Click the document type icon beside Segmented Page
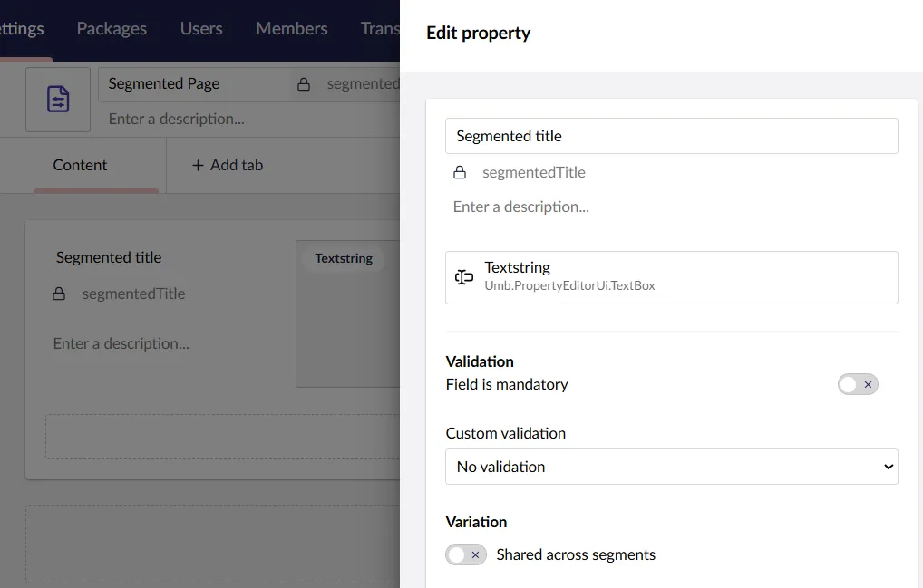923x588 pixels. click(x=58, y=100)
